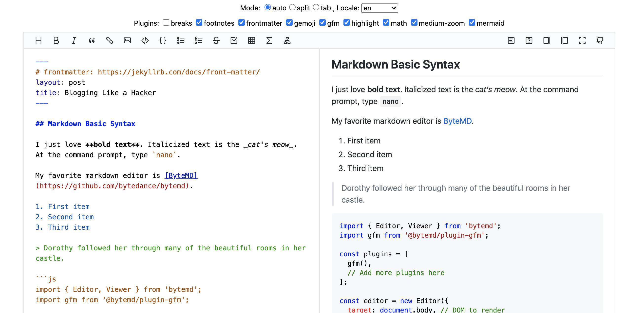This screenshot has width=644, height=313.
Task: Insert a task list with the checkbox icon
Action: (x=234, y=40)
